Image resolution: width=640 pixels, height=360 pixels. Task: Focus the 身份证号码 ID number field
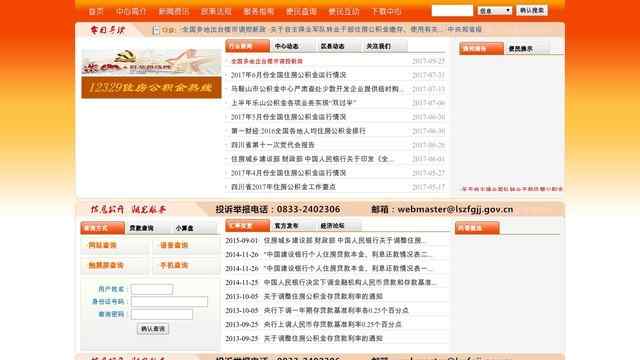point(169,302)
